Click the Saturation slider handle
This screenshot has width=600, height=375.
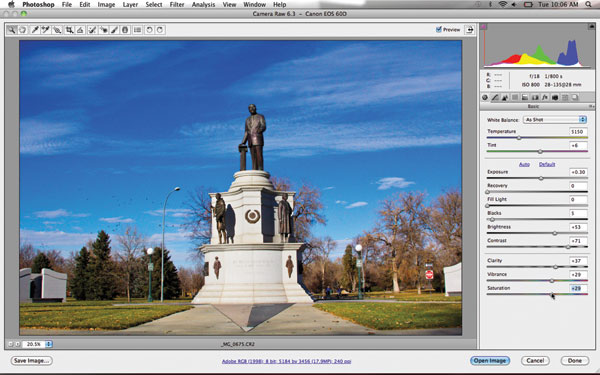click(552, 294)
